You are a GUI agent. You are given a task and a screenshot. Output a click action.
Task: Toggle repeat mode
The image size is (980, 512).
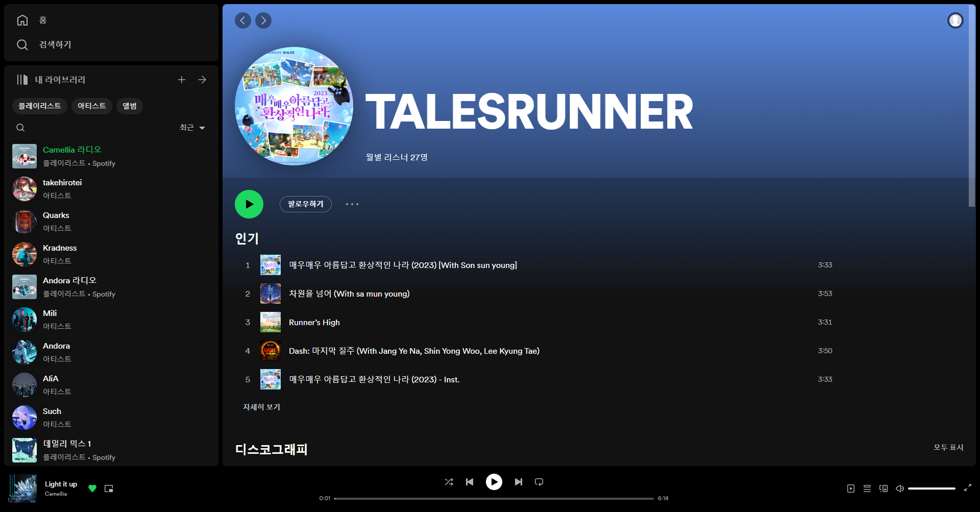[x=539, y=482]
